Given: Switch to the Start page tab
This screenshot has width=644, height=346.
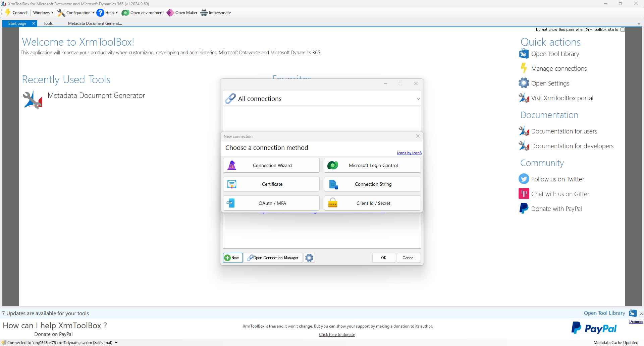Looking at the screenshot, I should [x=17, y=23].
